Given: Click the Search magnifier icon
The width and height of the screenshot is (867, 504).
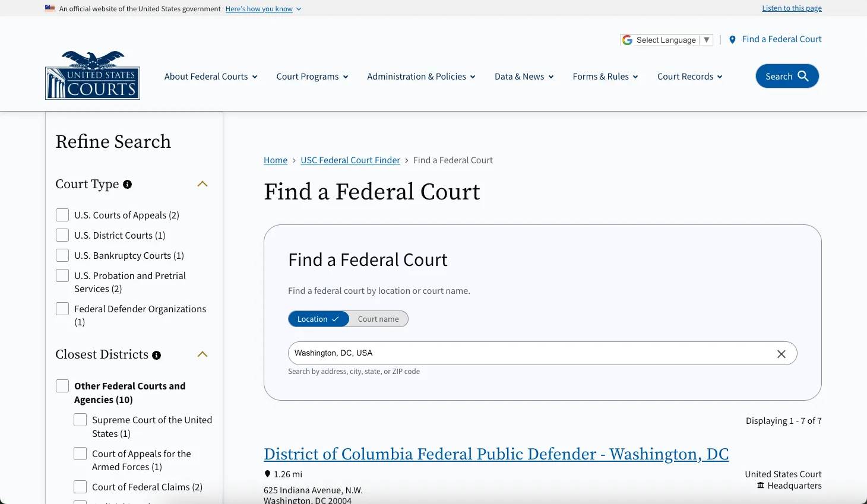Looking at the screenshot, I should 803,76.
